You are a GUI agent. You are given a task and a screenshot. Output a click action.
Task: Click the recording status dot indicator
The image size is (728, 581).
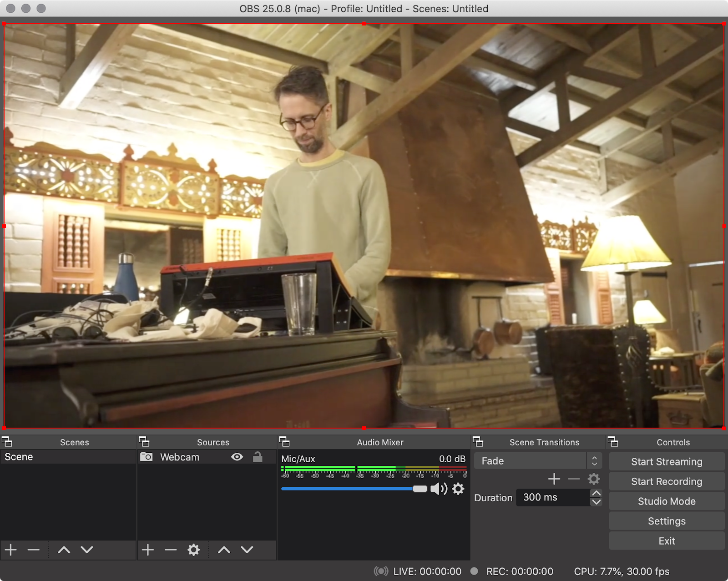[474, 571]
